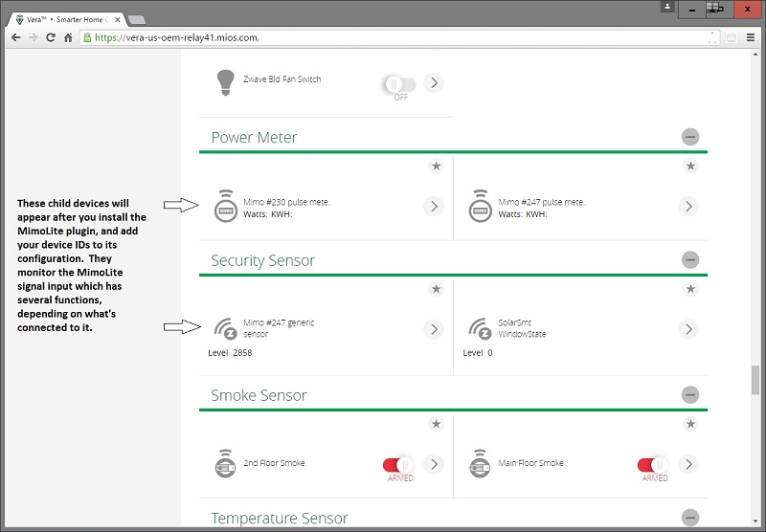
Task: Open the Chrome hamburger menu
Action: 751,37
